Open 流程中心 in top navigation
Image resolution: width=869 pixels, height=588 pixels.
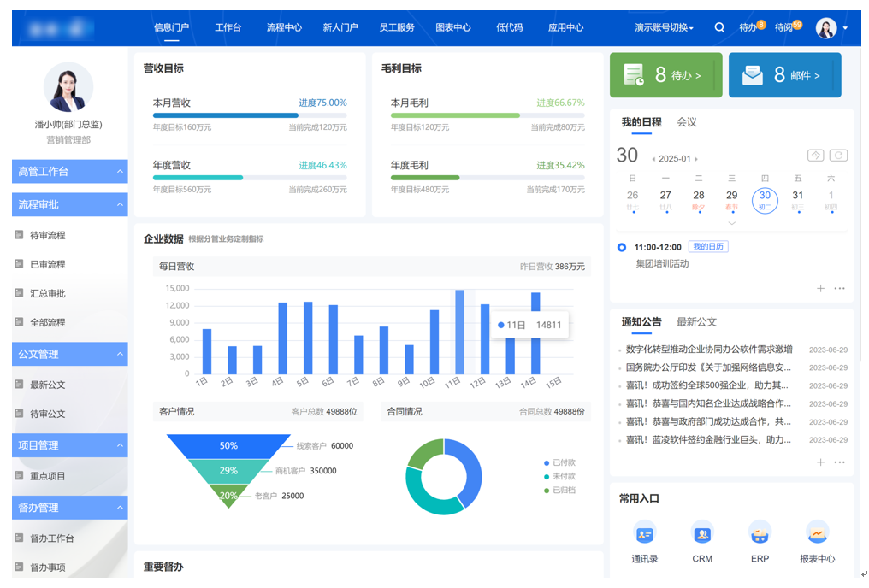284,27
